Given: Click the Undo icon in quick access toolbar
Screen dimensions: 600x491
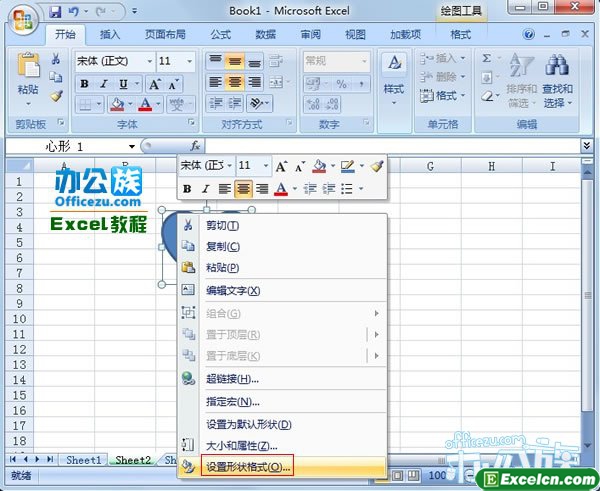Looking at the screenshot, I should pos(74,12).
